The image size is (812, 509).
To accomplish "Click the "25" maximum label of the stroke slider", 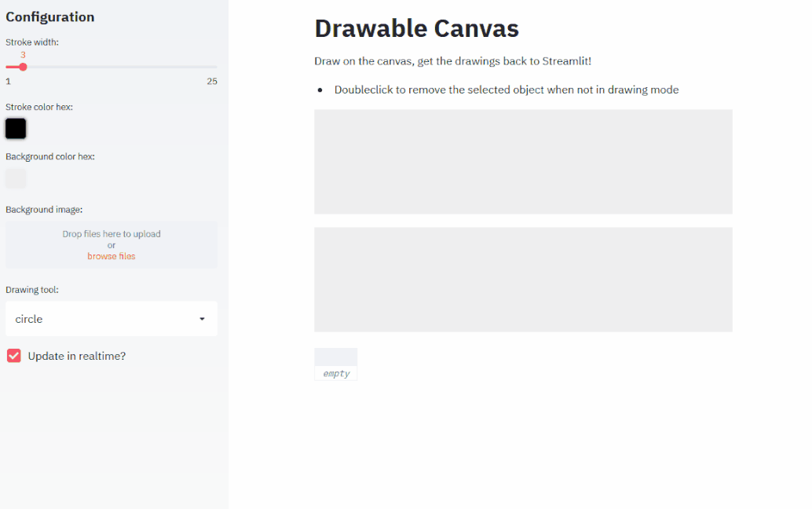I will (x=212, y=81).
